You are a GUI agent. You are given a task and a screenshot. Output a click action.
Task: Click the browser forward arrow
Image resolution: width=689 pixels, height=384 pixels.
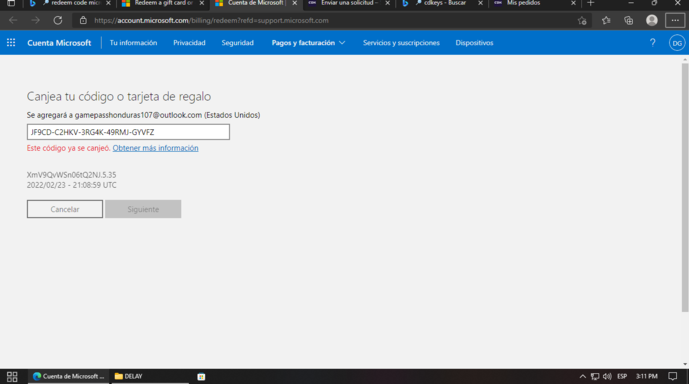click(x=35, y=20)
